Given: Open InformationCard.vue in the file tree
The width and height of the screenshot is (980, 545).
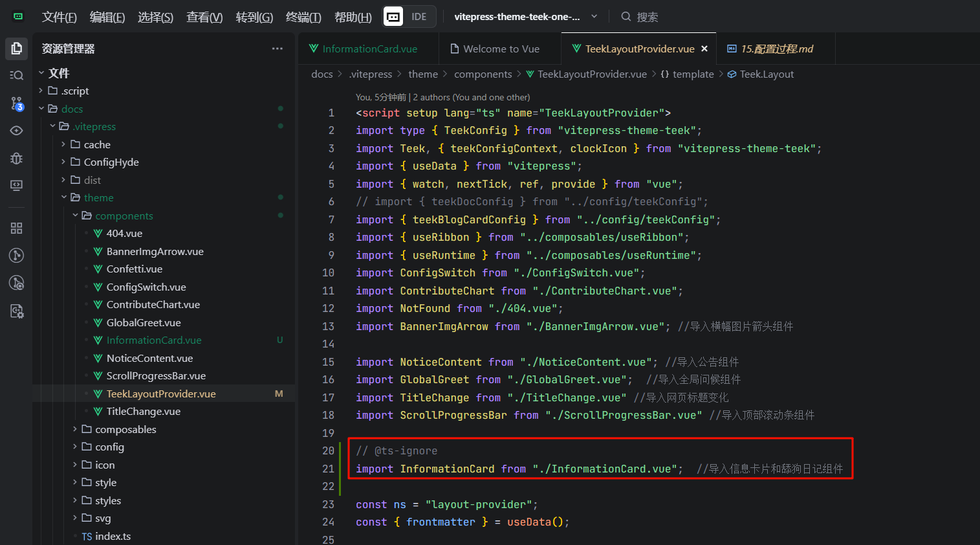Looking at the screenshot, I should point(154,340).
